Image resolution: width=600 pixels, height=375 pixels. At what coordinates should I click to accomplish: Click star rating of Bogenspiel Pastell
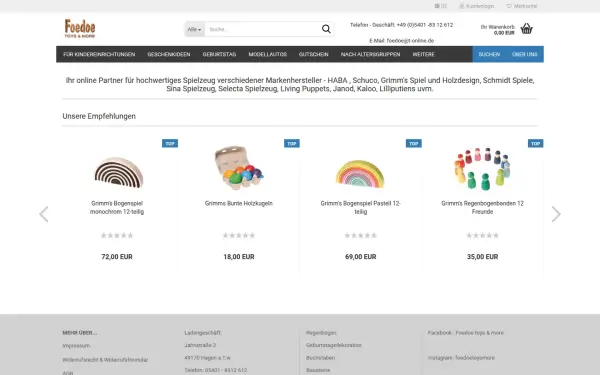click(x=360, y=235)
